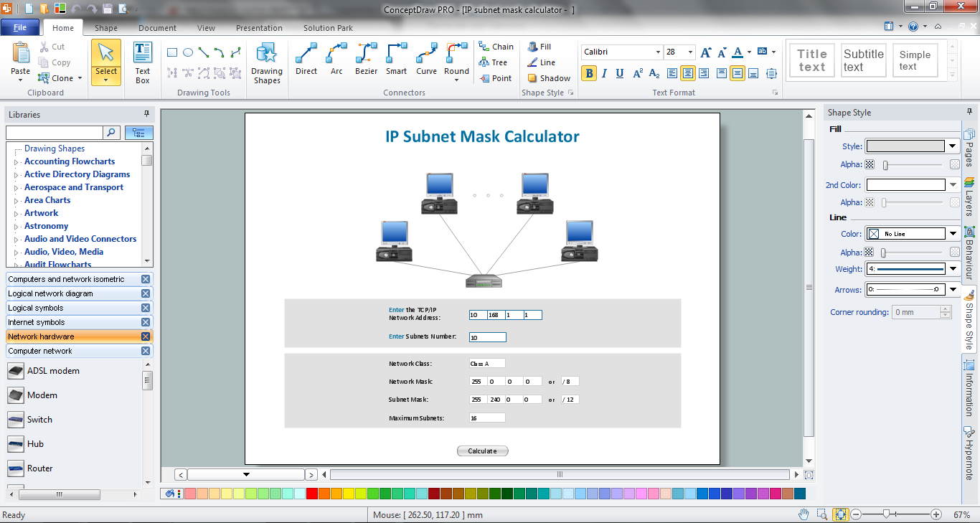Apply the Title text style

[x=811, y=60]
